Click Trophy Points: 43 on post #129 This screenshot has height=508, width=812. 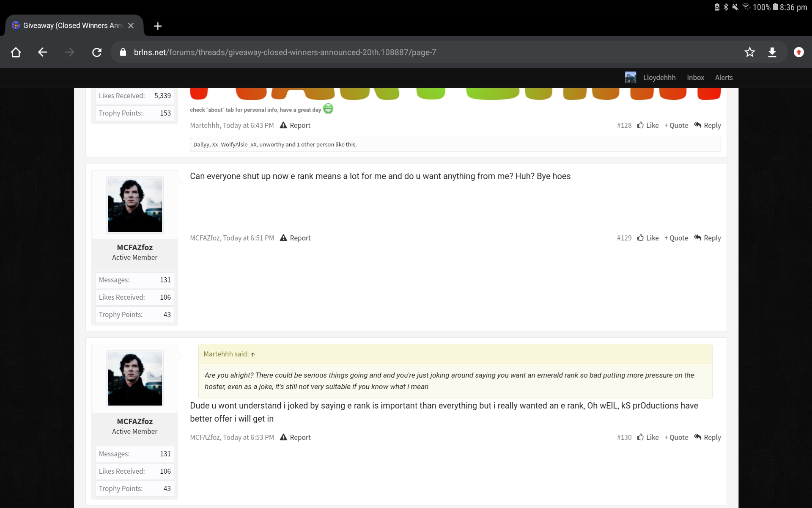(135, 315)
